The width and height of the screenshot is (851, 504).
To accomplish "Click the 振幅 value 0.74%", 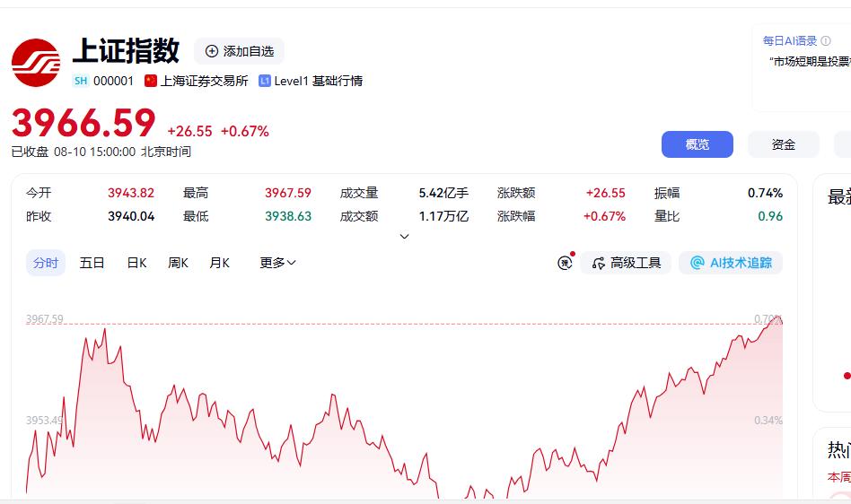I will pos(765,193).
